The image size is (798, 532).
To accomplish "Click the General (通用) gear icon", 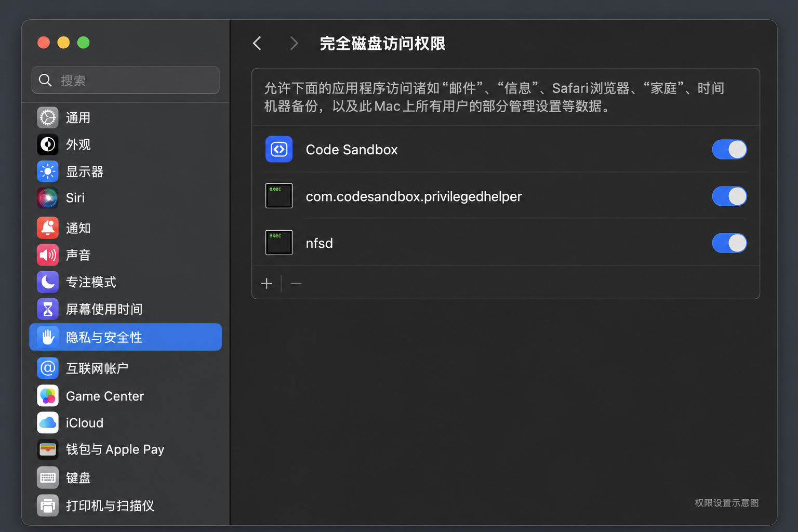I will tap(48, 117).
